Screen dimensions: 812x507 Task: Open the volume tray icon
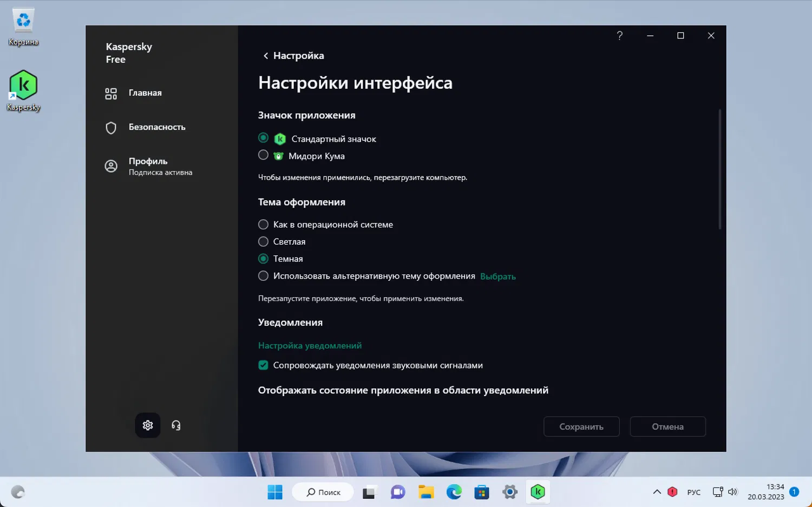732,492
